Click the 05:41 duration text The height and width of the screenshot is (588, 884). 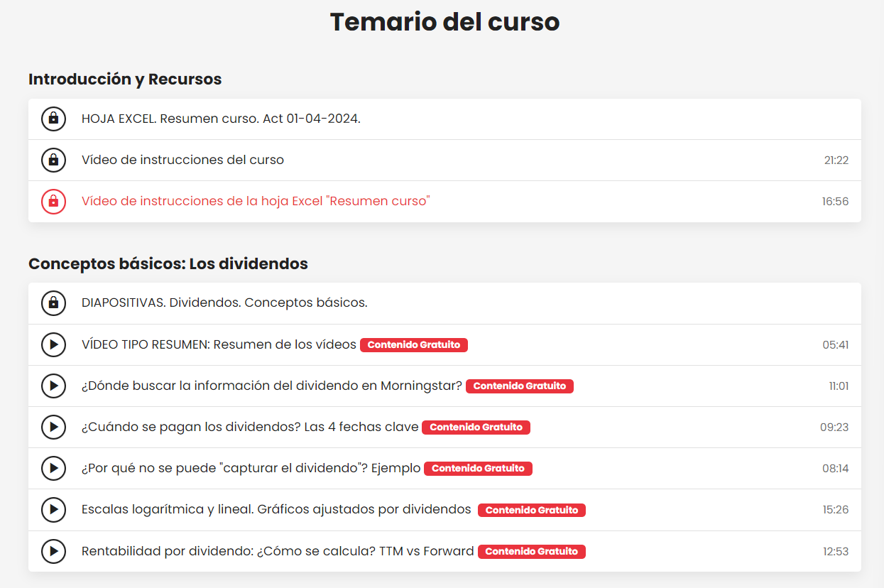[x=836, y=345]
